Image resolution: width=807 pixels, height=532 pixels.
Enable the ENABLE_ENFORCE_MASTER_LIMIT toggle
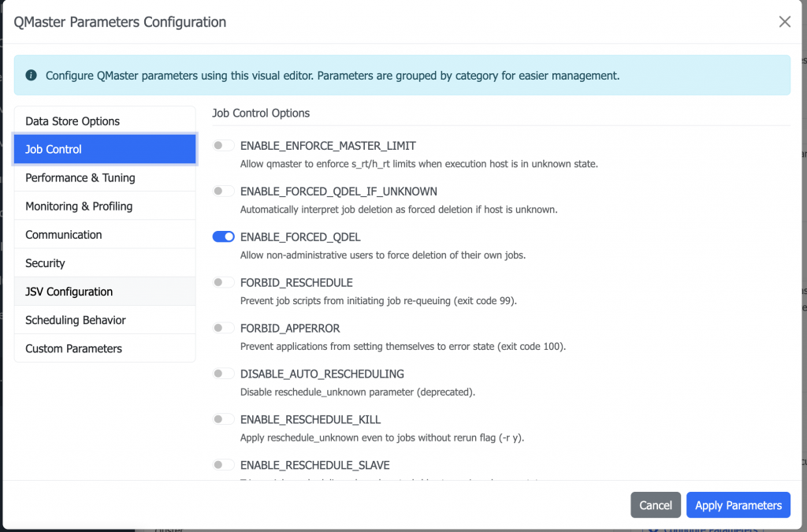(224, 146)
